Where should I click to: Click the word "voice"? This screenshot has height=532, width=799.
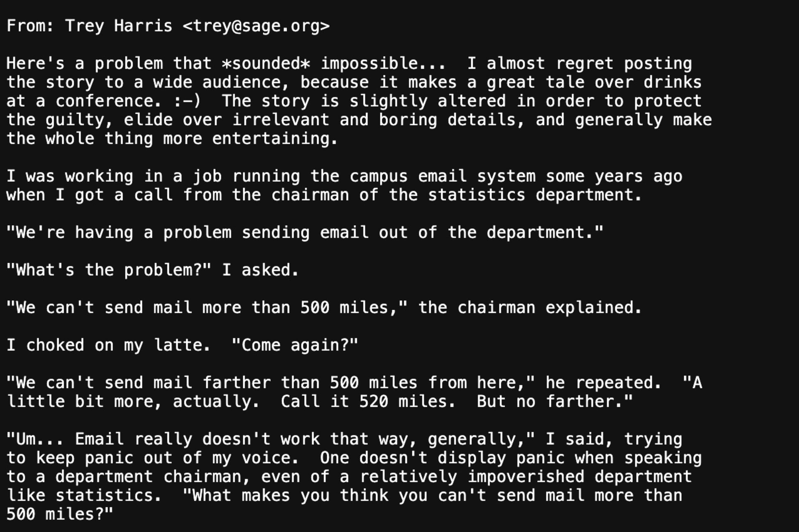[x=270, y=458]
